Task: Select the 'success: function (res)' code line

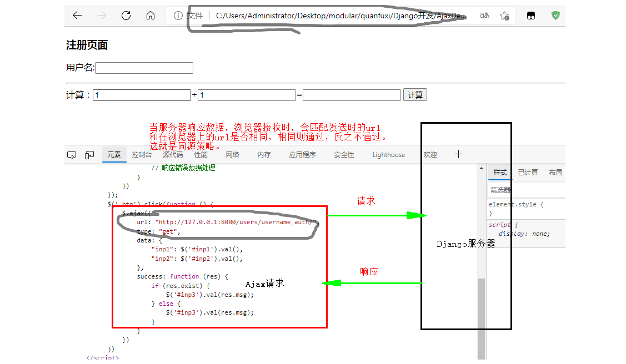Action: coord(182,276)
